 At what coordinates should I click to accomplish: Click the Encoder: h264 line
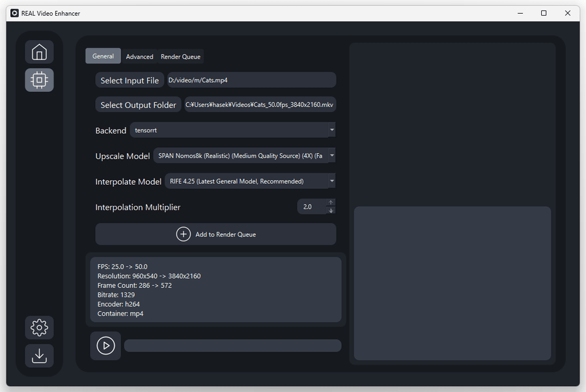(118, 304)
